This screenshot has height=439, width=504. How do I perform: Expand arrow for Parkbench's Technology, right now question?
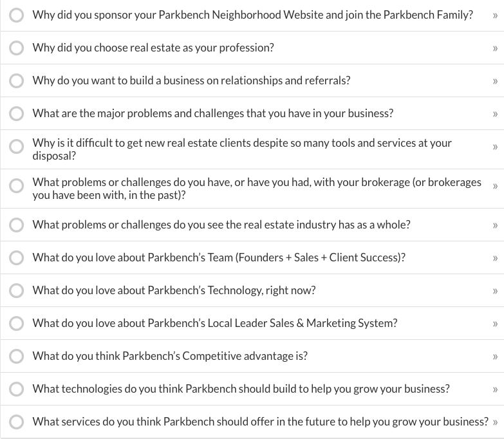click(495, 291)
